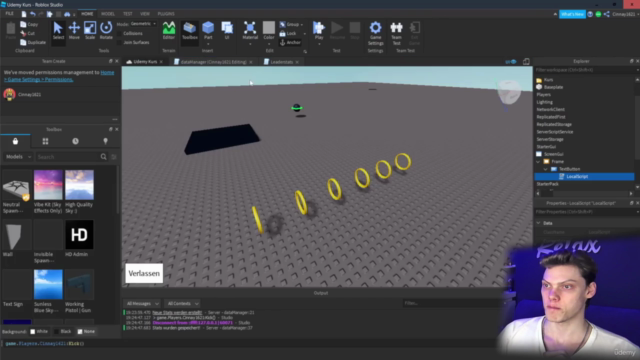Switch to dataManager script tab
The width and height of the screenshot is (640, 360).
click(x=213, y=62)
